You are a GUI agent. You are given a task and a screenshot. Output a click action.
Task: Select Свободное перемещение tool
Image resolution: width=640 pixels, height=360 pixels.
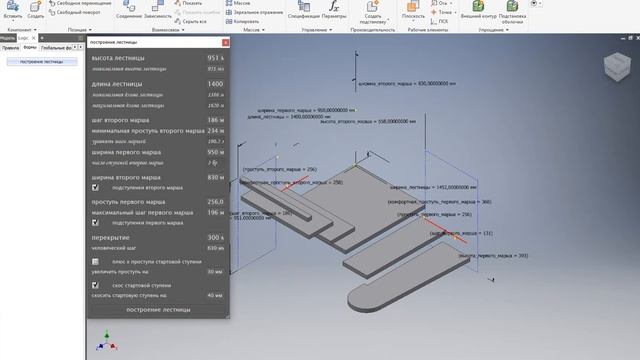tap(80, 3)
